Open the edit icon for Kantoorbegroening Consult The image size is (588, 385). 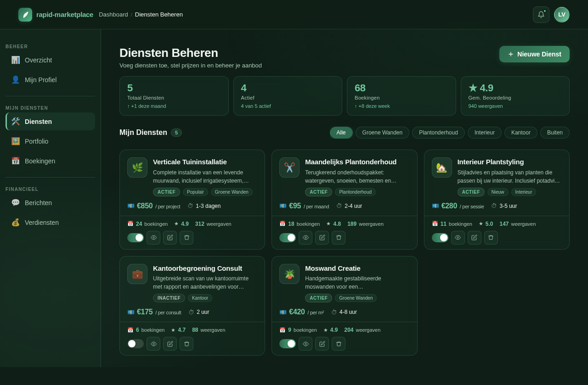click(x=170, y=343)
